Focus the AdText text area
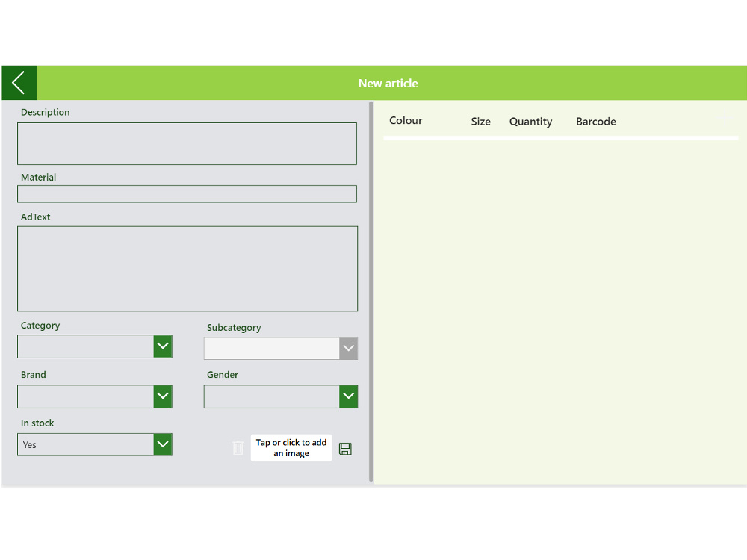747x560 pixels. (x=187, y=269)
